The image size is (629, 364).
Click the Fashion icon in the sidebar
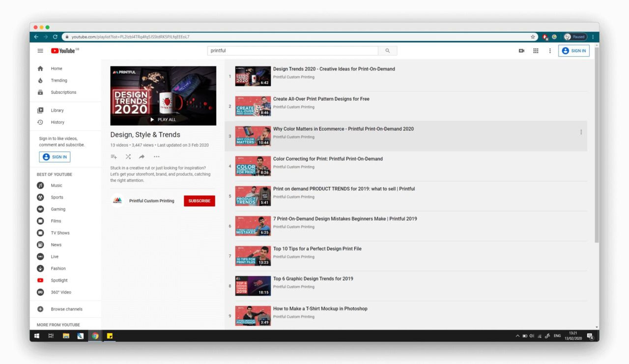(x=40, y=268)
